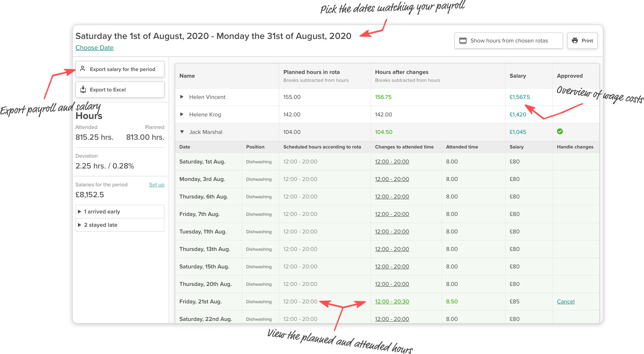Collapse Jack Marshal's daily shift details
This screenshot has width=644, height=354.
coord(182,132)
